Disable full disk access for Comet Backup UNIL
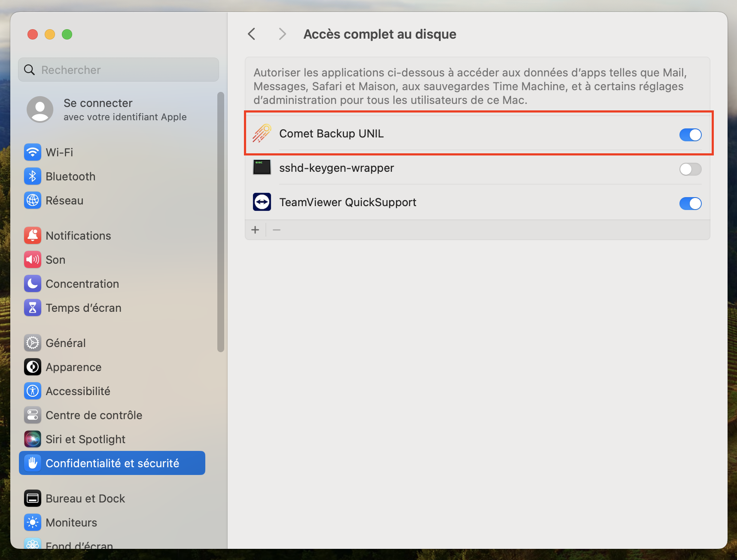 [690, 135]
